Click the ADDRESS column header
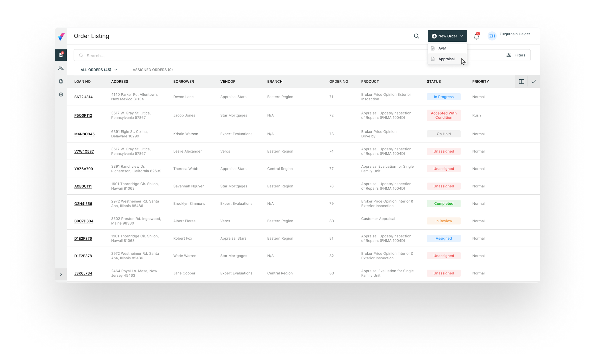The height and width of the screenshot is (364, 594). pos(120,81)
